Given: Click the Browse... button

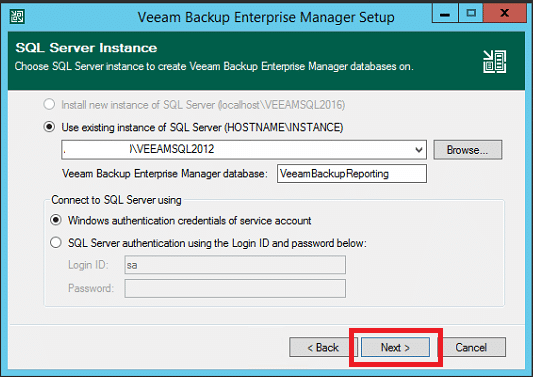Looking at the screenshot, I should (468, 150).
